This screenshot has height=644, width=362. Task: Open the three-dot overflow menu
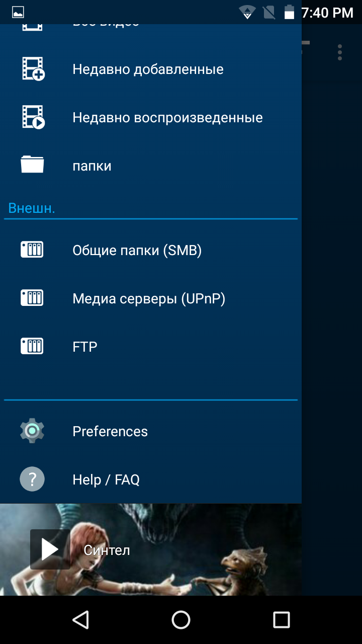[x=340, y=52]
